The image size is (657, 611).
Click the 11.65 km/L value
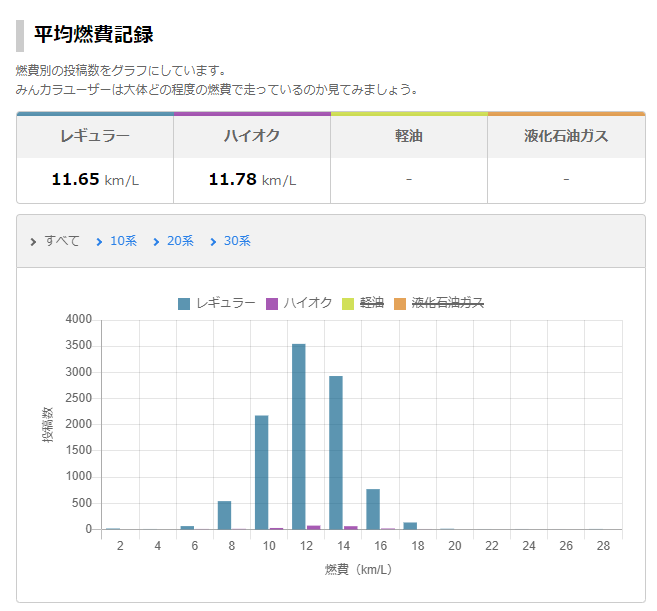click(x=95, y=180)
